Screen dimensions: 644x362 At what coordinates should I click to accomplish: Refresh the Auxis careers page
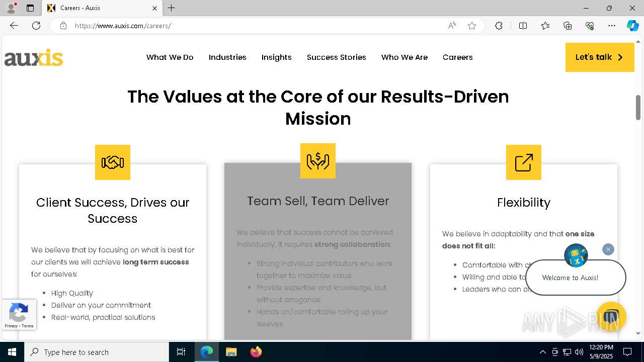36,26
